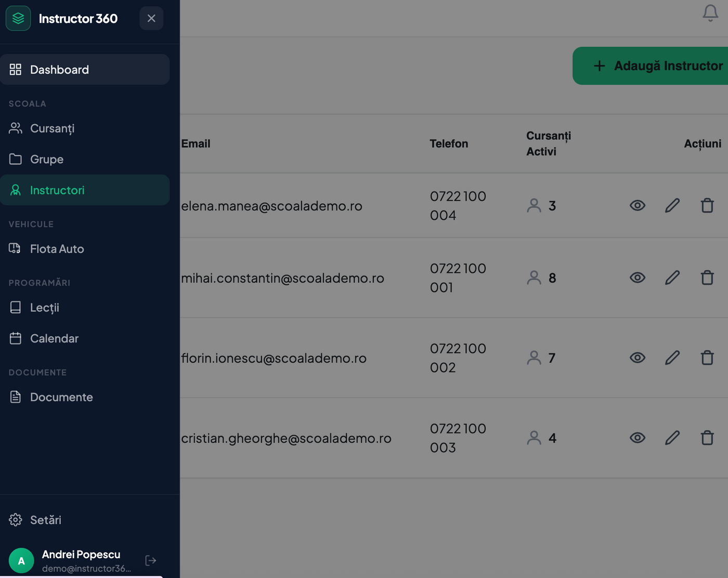
Task: Open Cursanți from the sidebar
Action: [x=52, y=128]
